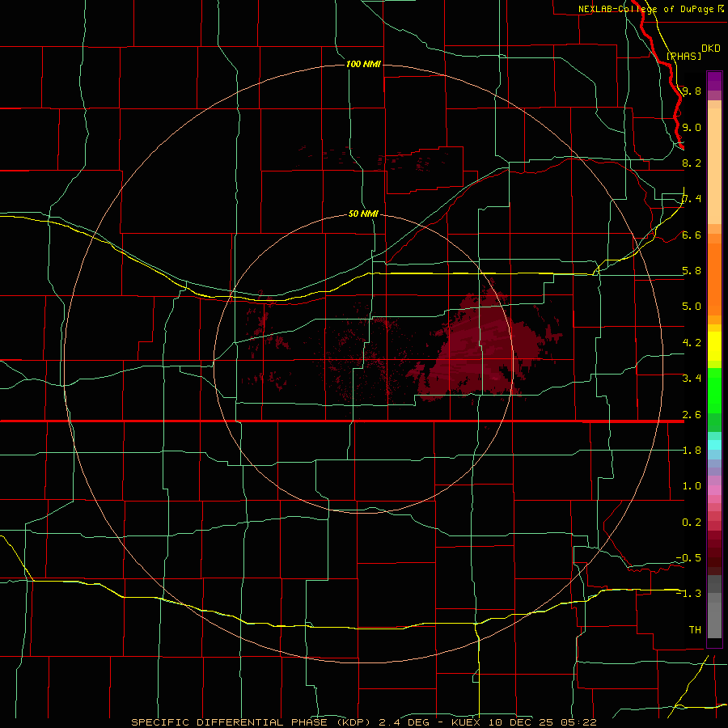Click the 50 NMI range ring label
This screenshot has width=728, height=728.
363,214
